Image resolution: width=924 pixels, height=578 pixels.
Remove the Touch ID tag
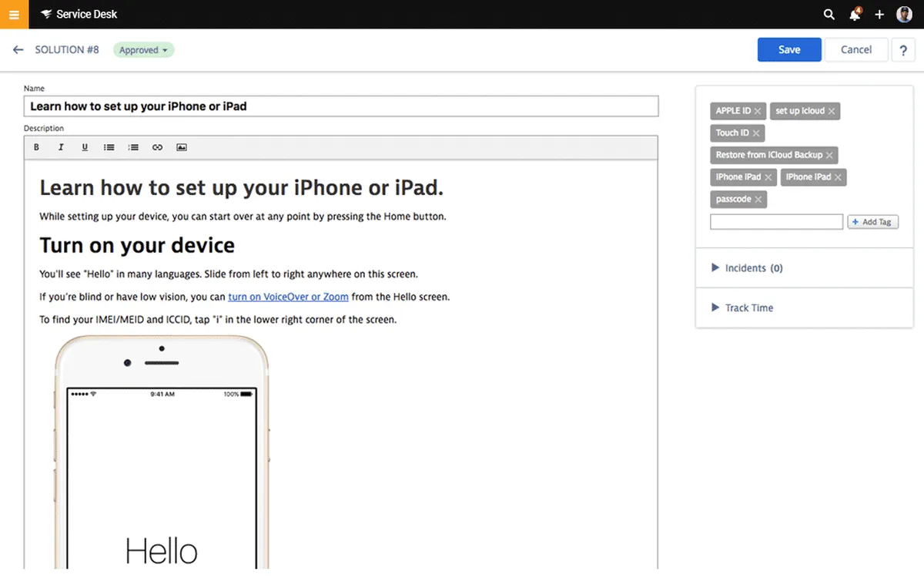point(756,133)
